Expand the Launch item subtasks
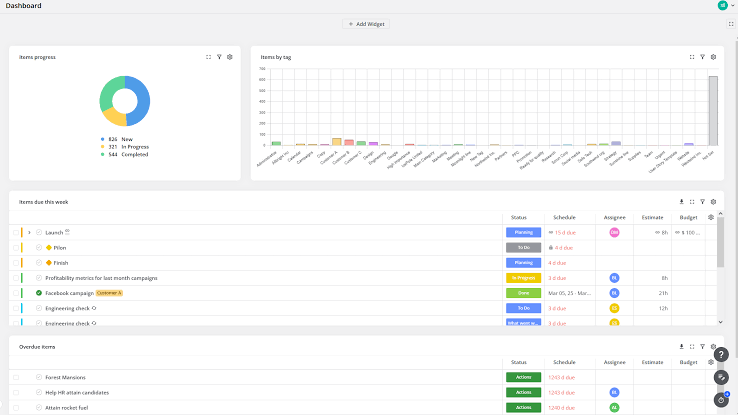 29,232
